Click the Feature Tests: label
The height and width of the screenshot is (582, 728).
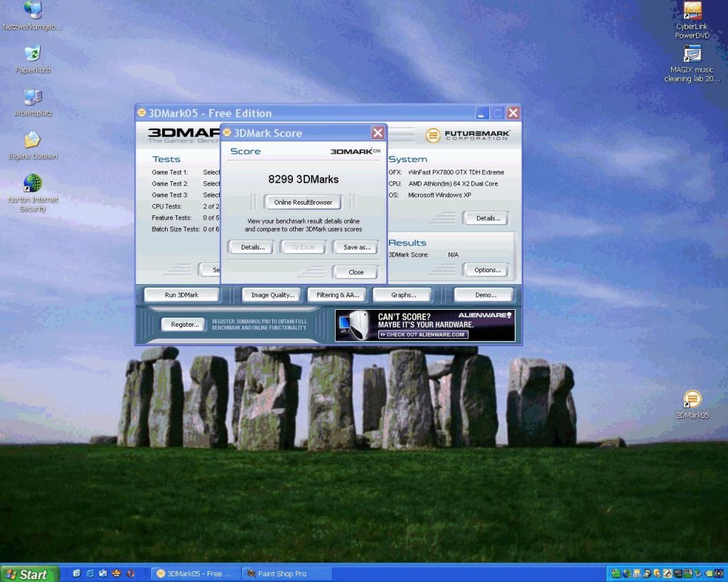coord(171,217)
